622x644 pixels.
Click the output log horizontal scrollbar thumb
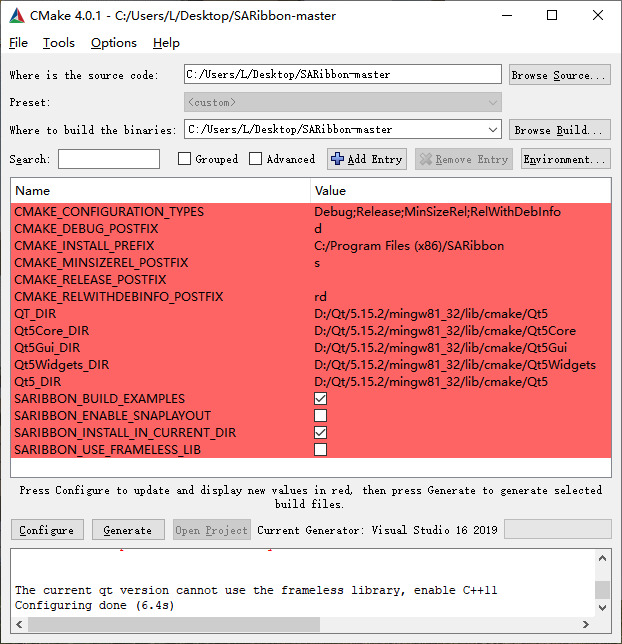click(x=174, y=624)
